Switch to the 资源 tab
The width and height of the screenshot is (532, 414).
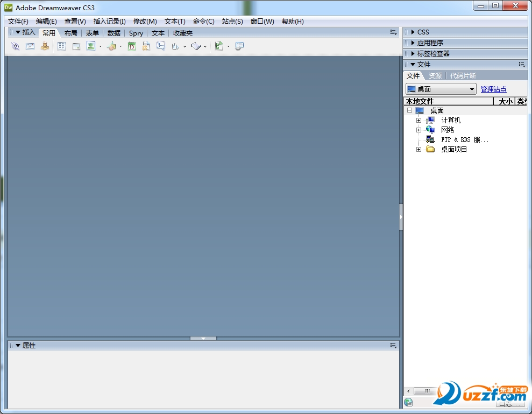pos(435,76)
